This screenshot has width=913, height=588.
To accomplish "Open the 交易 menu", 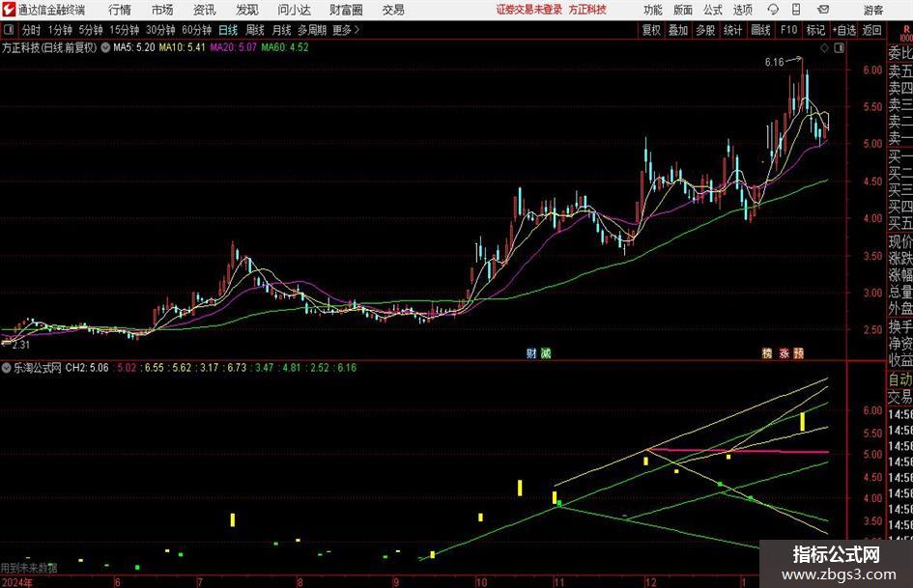I will pos(393,10).
